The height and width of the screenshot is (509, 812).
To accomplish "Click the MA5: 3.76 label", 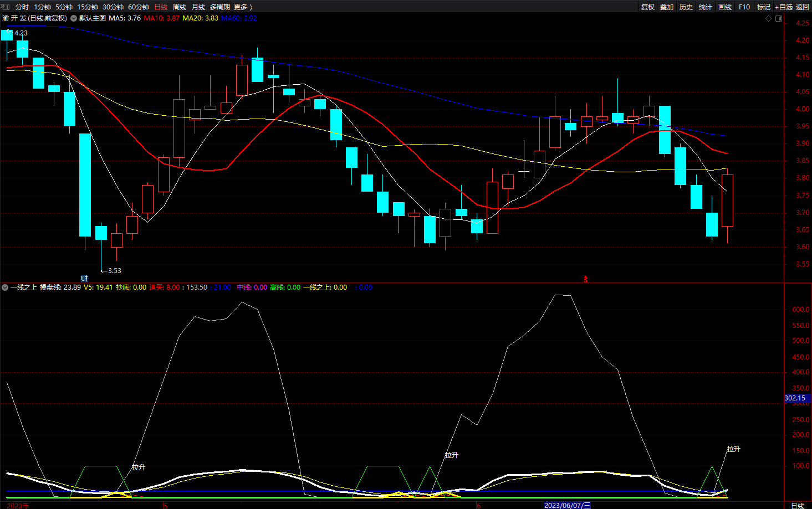I will click(125, 18).
